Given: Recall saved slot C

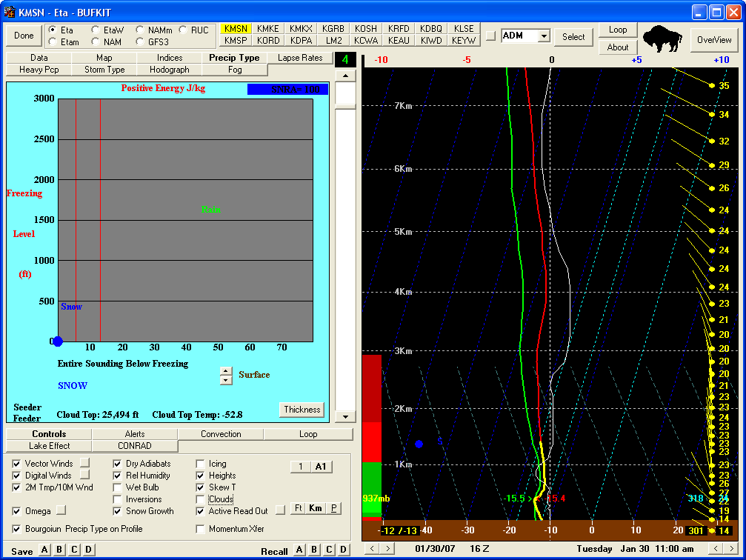Looking at the screenshot, I should 329,550.
